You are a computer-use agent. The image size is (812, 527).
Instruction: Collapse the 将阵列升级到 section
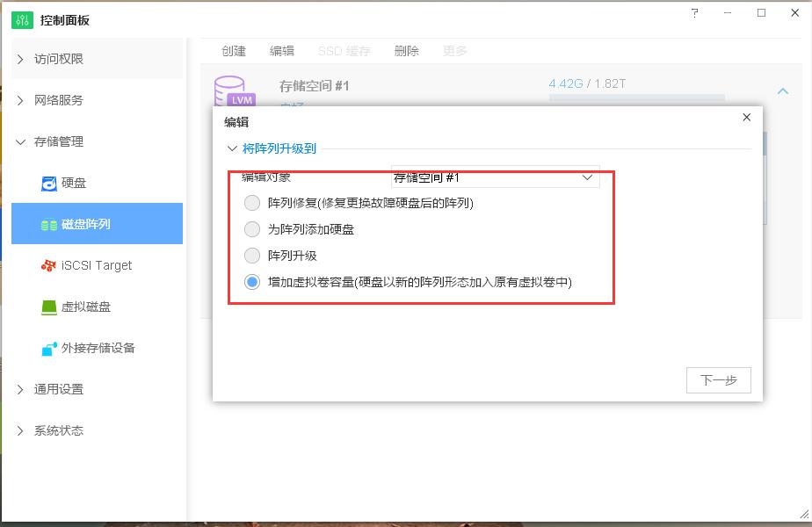click(232, 149)
